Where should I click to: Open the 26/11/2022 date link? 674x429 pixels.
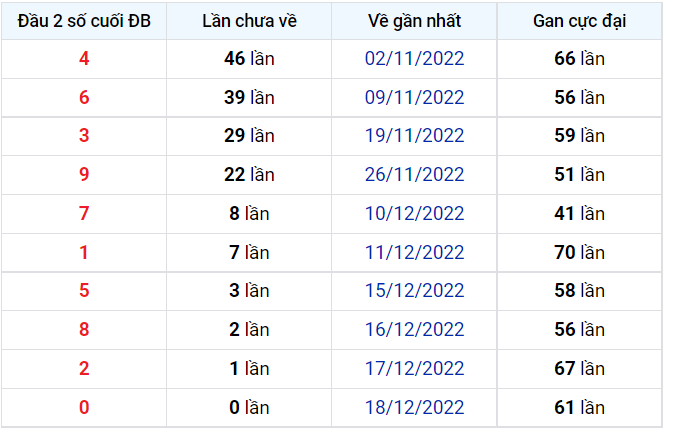point(414,175)
